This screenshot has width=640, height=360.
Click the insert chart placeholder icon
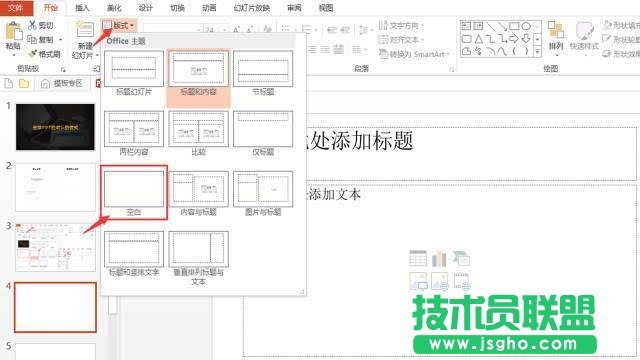[x=439, y=259]
